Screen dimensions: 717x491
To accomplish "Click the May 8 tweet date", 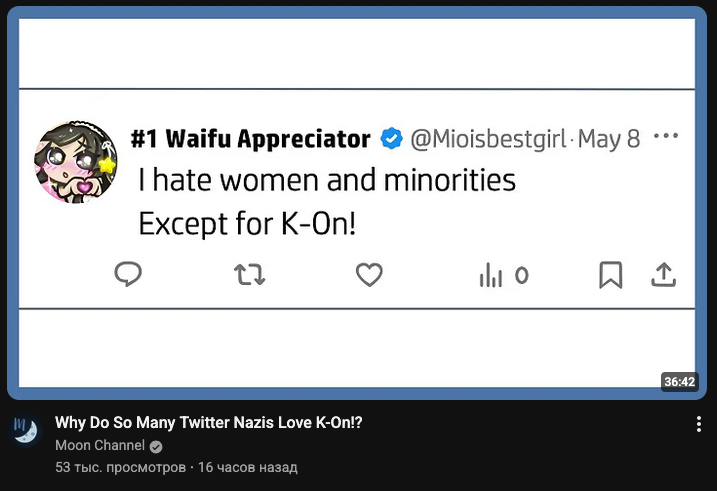I will point(608,139).
